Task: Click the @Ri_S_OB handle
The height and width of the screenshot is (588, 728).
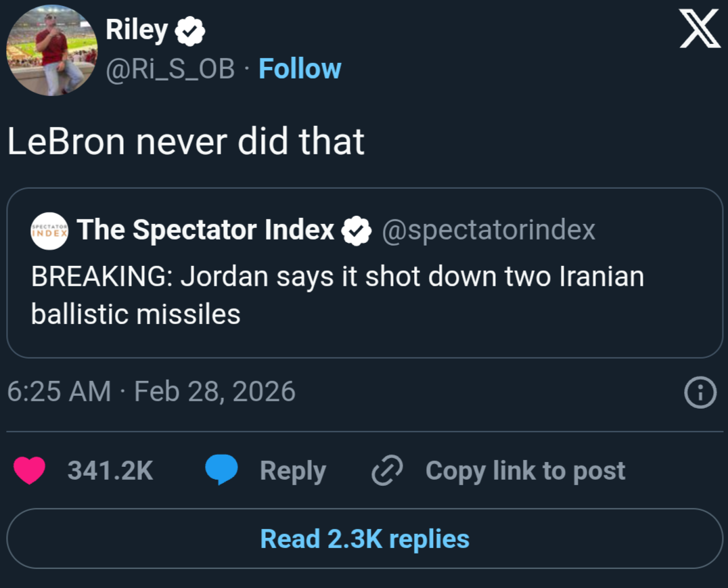Action: point(170,68)
